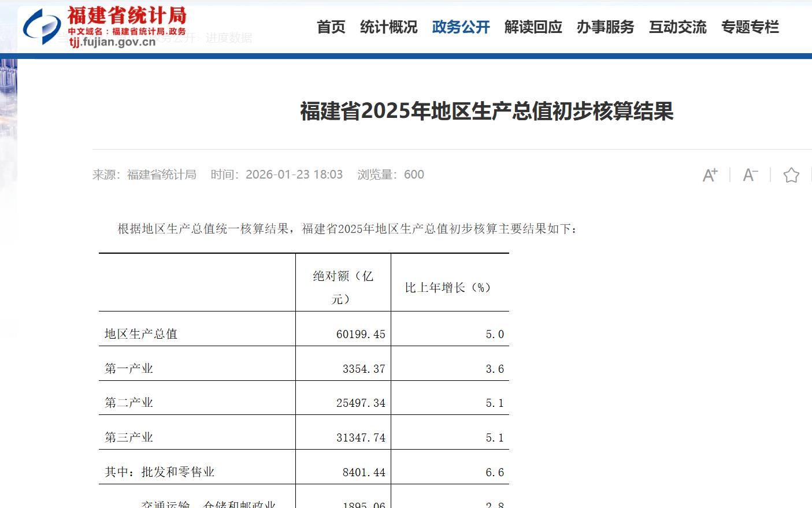Viewport: 812px width, 508px height.
Task: Click the faded 进度数据 breadcrumb link
Action: pos(229,38)
